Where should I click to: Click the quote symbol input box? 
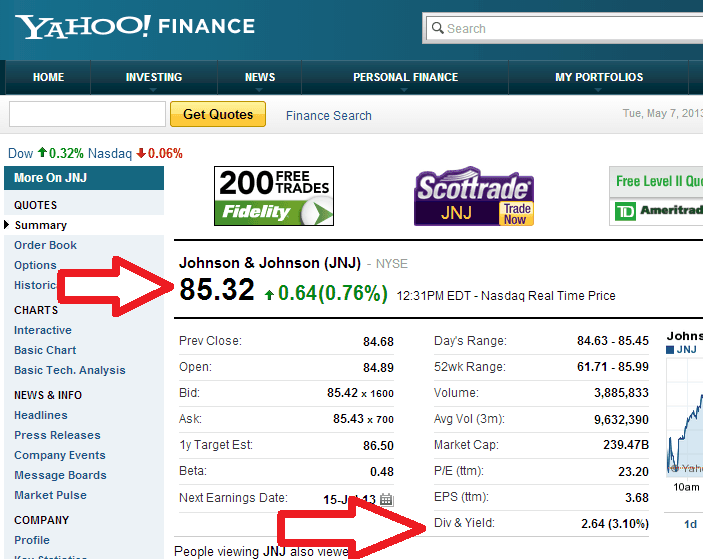tap(87, 114)
